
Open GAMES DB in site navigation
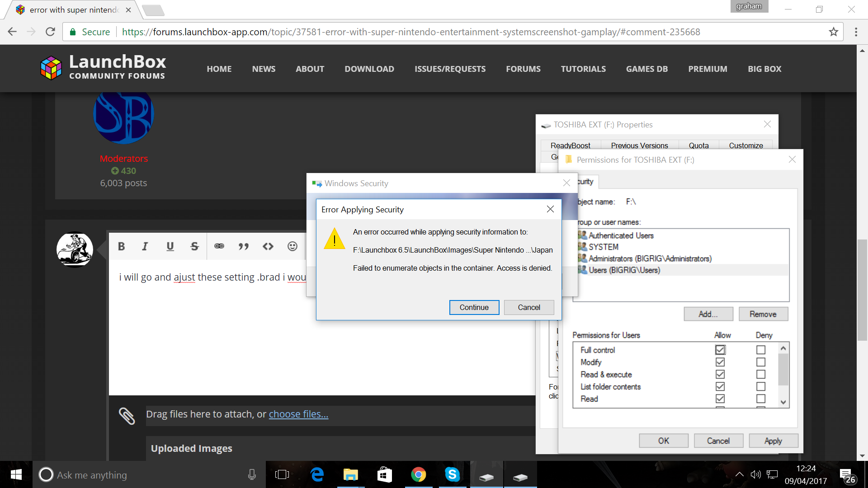(647, 69)
